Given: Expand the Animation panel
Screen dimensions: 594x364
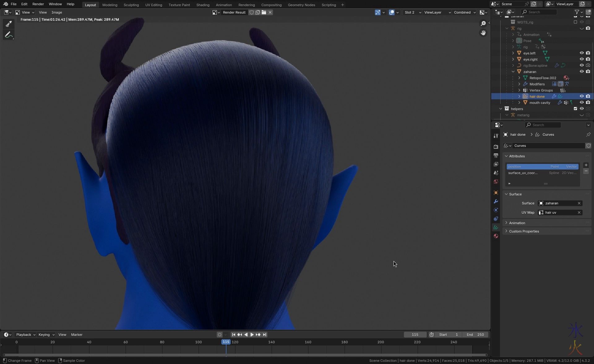Looking at the screenshot, I should (517, 223).
